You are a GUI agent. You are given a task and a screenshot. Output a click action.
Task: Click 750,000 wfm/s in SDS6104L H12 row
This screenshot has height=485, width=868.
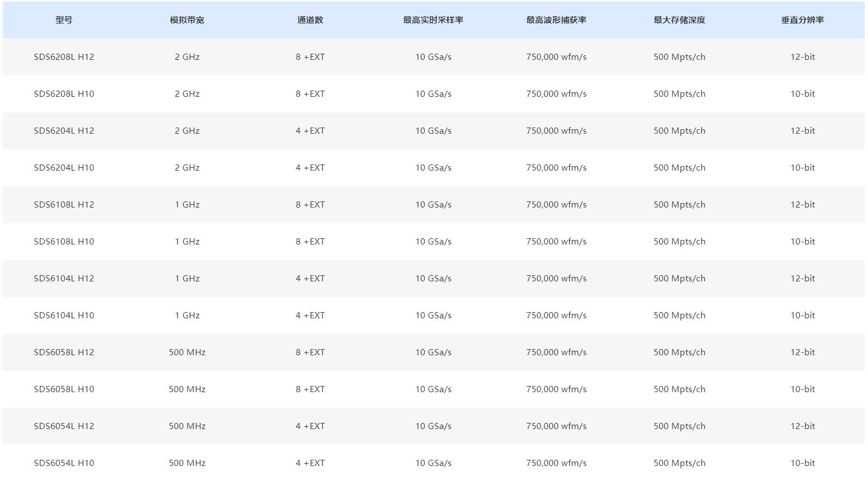556,279
